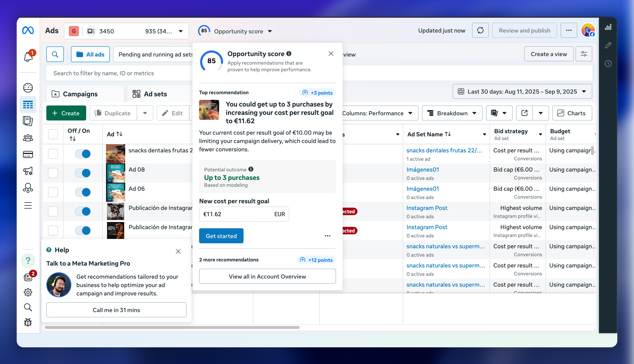This screenshot has width=634, height=364.
Task: Click the New cost per result goal field
Action: 244,214
